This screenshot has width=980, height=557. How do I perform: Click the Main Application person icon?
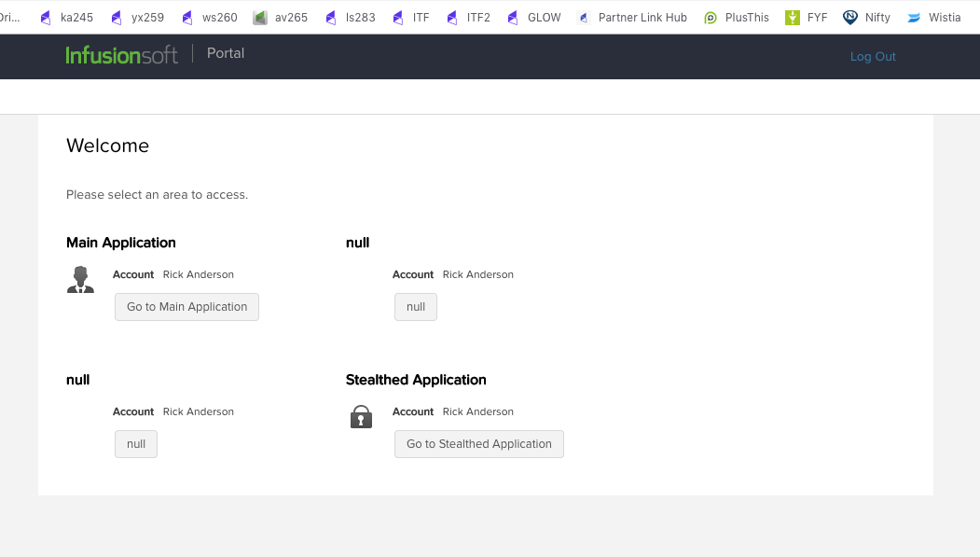[x=80, y=280]
